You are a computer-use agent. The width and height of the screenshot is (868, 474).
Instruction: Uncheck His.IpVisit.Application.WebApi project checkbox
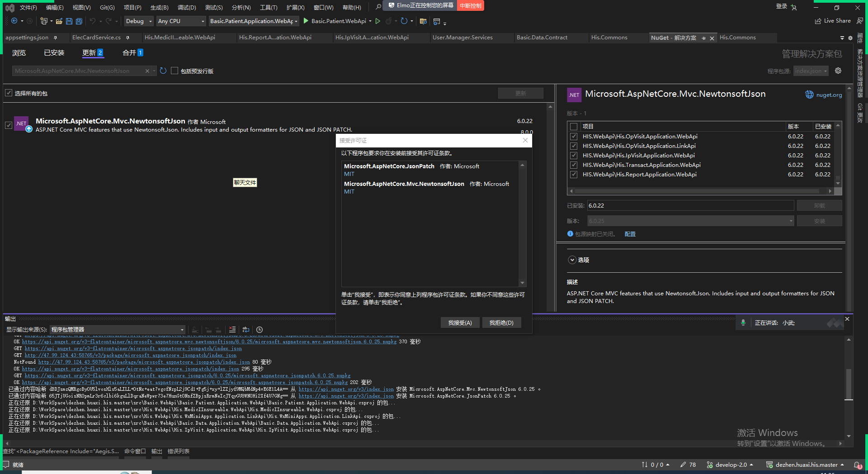click(x=573, y=155)
